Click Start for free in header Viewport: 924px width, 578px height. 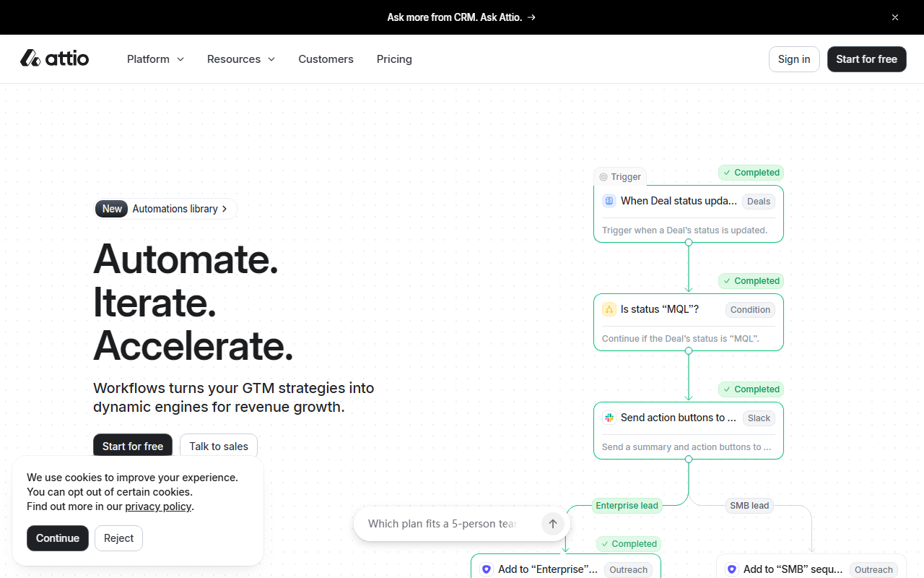click(866, 59)
